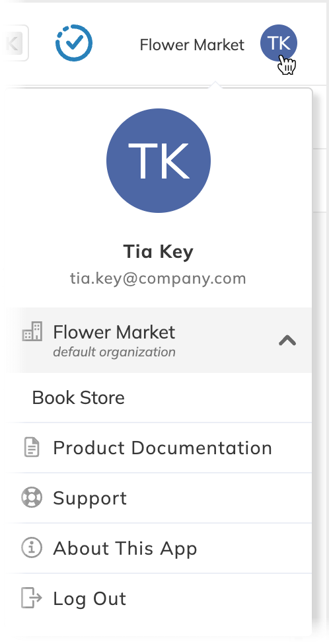Switch to the Book Store organization

159,397
